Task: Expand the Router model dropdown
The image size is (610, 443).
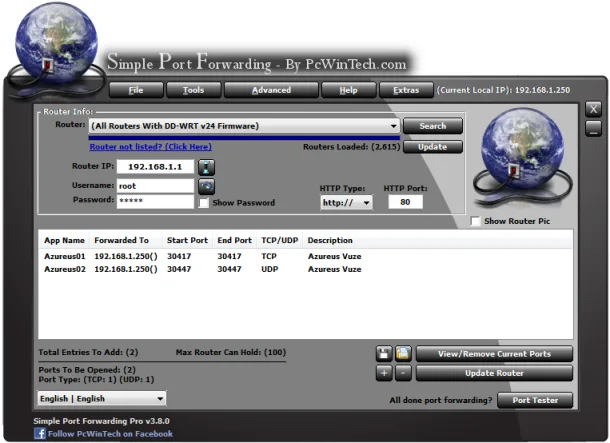Action: 244,126
